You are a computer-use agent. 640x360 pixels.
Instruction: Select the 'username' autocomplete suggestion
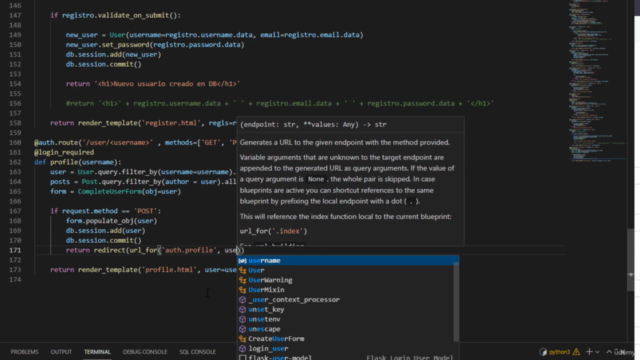click(348, 260)
